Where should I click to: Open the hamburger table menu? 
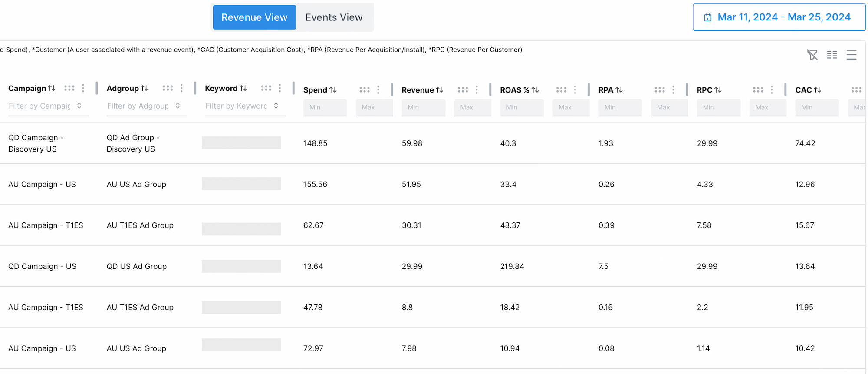(x=851, y=55)
